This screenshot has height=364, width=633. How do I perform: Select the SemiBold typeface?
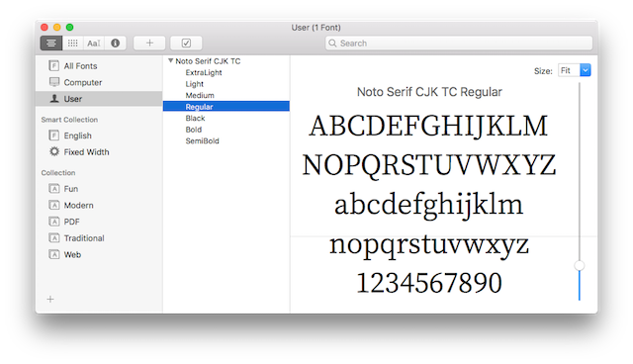coord(202,140)
